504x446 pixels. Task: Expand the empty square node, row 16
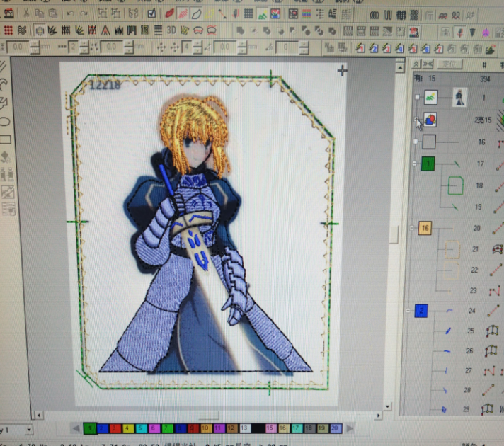click(416, 142)
